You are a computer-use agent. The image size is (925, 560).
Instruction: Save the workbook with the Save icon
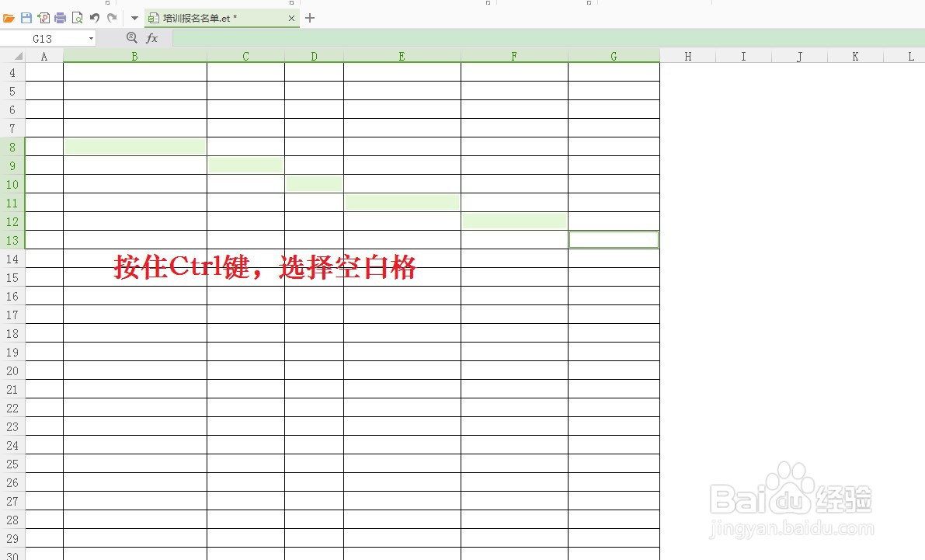click(x=26, y=17)
